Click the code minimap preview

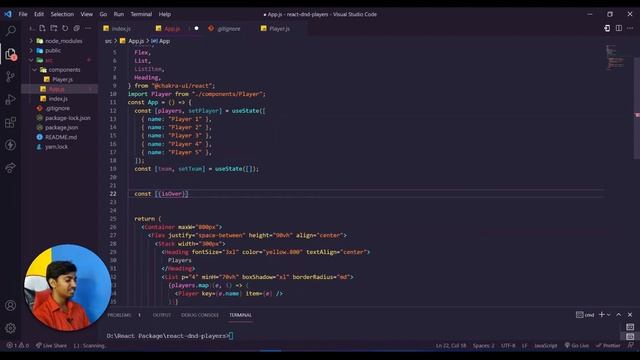point(616,57)
